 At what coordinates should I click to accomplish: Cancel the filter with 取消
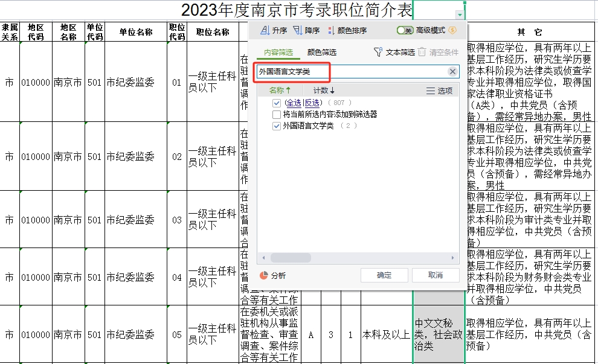click(435, 275)
